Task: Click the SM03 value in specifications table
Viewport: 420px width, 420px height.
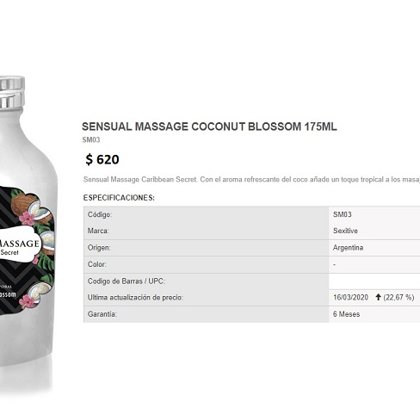Action: (x=342, y=214)
